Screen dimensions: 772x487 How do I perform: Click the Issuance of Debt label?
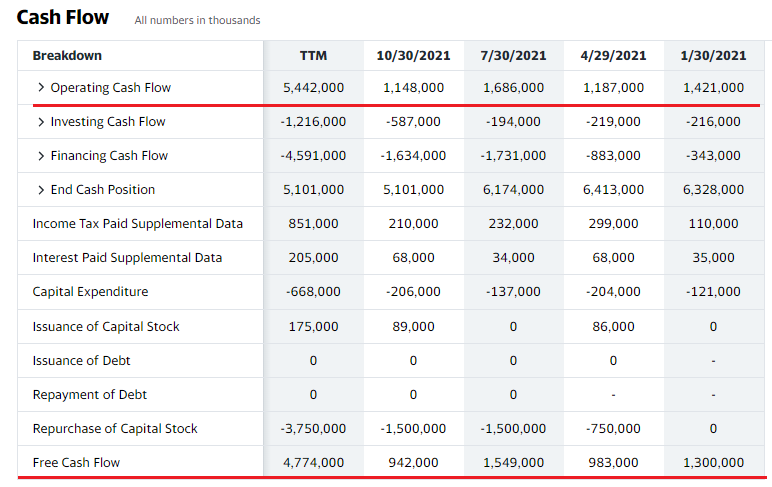(81, 360)
